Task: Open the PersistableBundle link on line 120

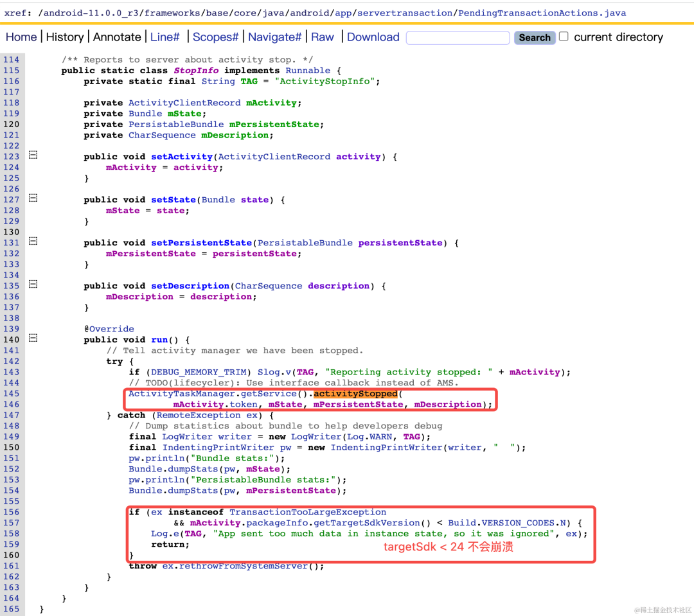Action: click(176, 125)
